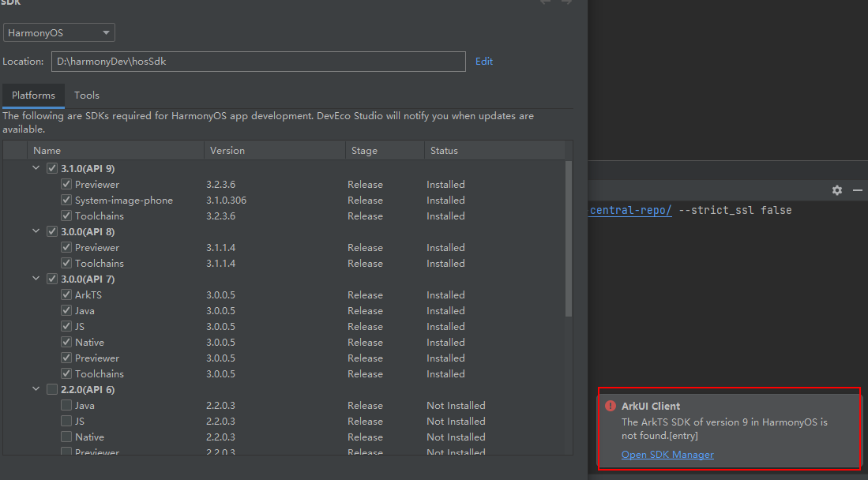Check JS version 2.2.0.3
The image size is (868, 480).
(x=66, y=421)
